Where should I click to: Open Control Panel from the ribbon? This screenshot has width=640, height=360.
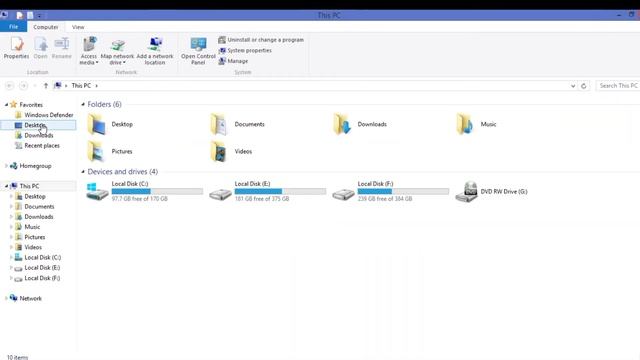(x=198, y=51)
